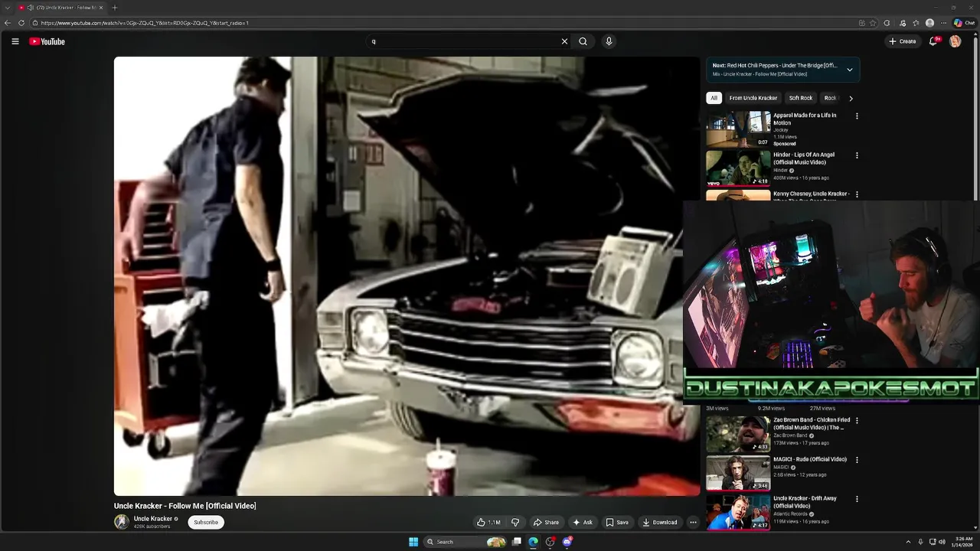The height and width of the screenshot is (551, 980).
Task: Open options for the Hinder video
Action: (857, 155)
